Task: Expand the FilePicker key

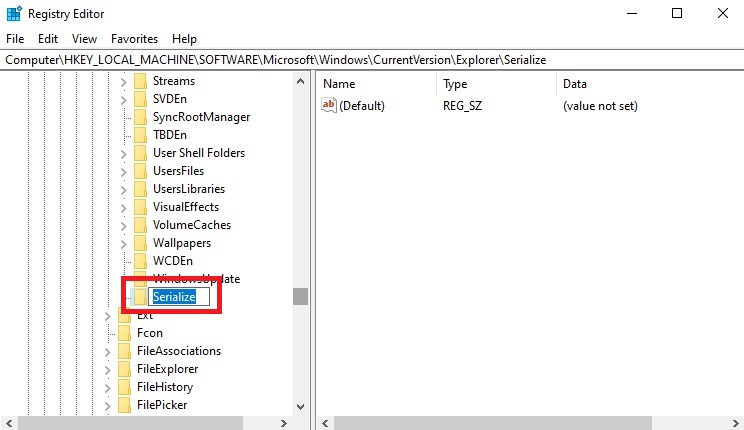Action: point(108,406)
